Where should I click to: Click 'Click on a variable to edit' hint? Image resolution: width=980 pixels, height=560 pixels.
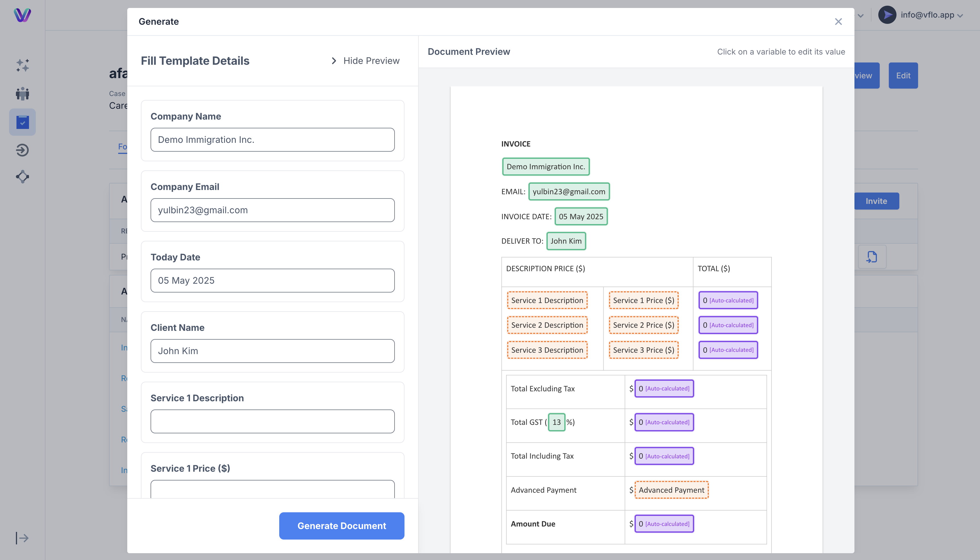pyautogui.click(x=781, y=51)
